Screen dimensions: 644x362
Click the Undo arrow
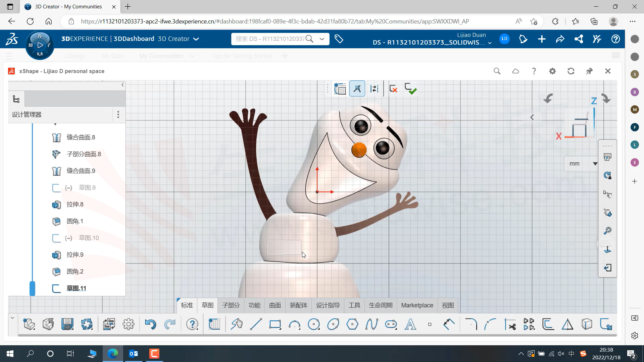click(x=150, y=324)
